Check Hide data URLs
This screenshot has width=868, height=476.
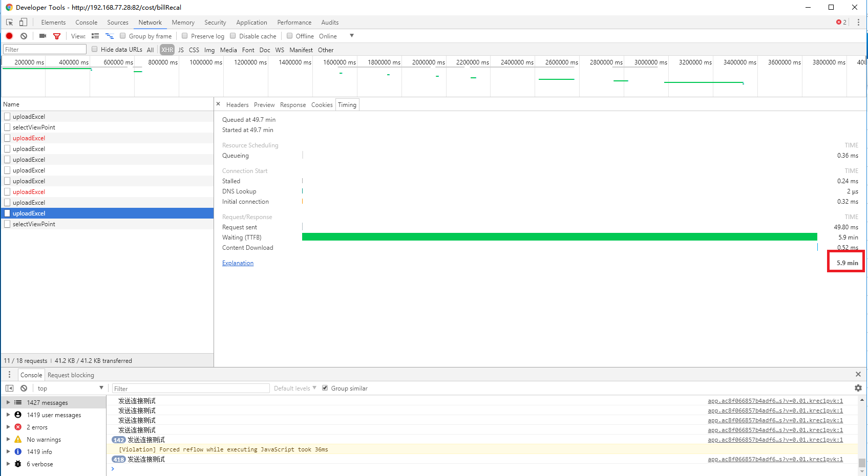(x=95, y=49)
